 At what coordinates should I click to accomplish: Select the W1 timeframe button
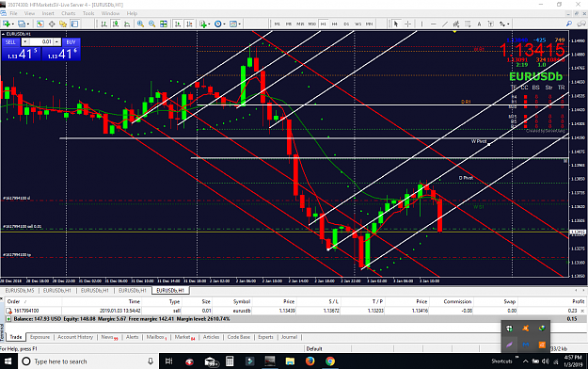coord(358,24)
